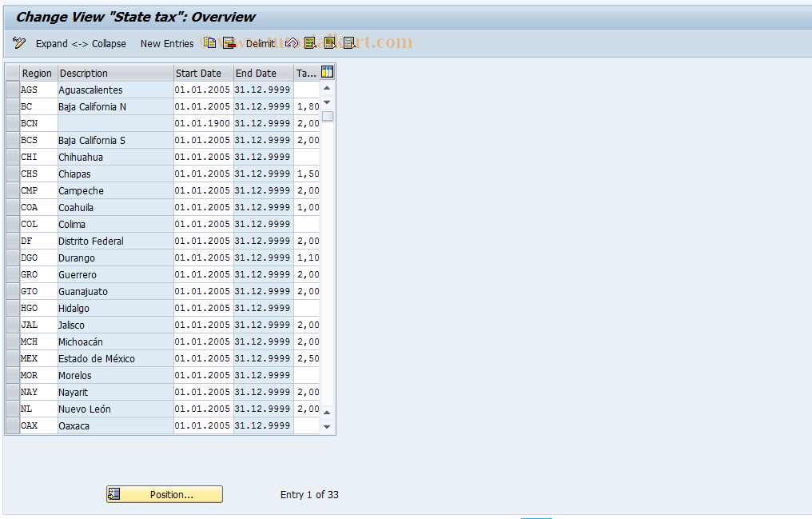Image resolution: width=812 pixels, height=519 pixels.
Task: Click the Distrito Federal cell
Action: coord(115,241)
